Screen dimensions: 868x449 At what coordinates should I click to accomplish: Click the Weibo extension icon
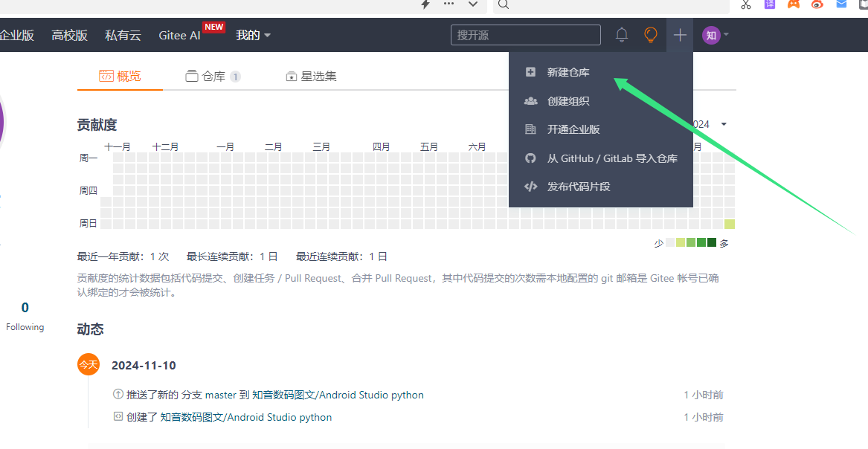[x=817, y=4]
